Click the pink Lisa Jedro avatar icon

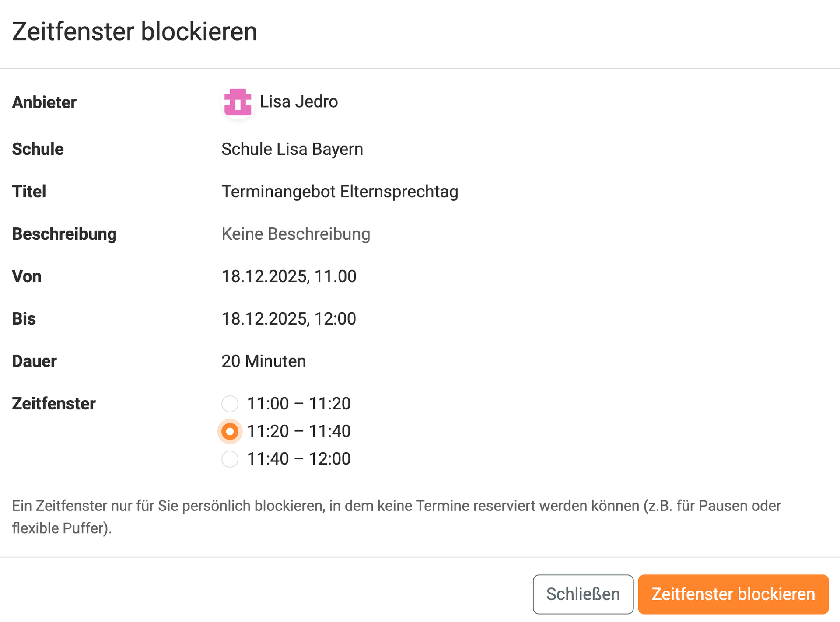(237, 103)
